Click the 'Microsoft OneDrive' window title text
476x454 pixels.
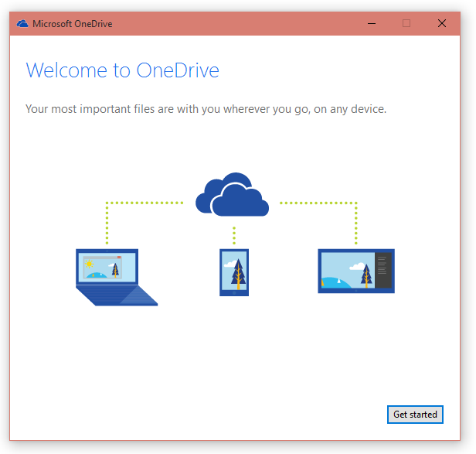[73, 24]
